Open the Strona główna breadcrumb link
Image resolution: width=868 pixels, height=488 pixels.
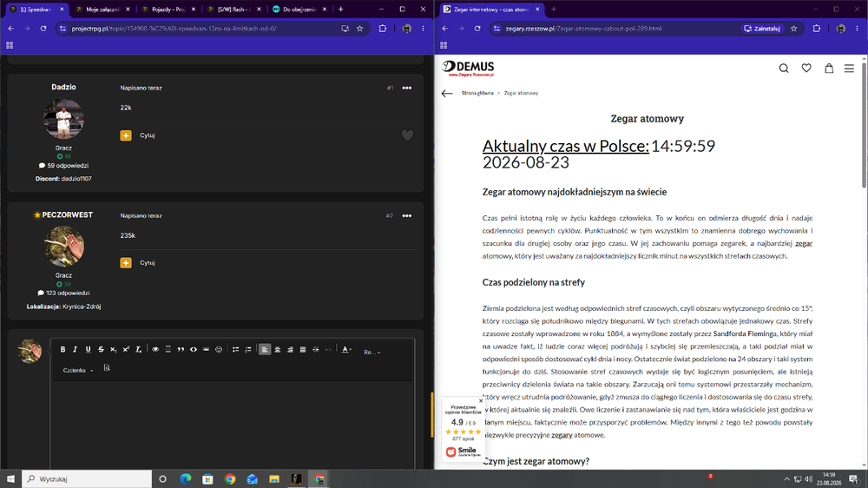[477, 93]
